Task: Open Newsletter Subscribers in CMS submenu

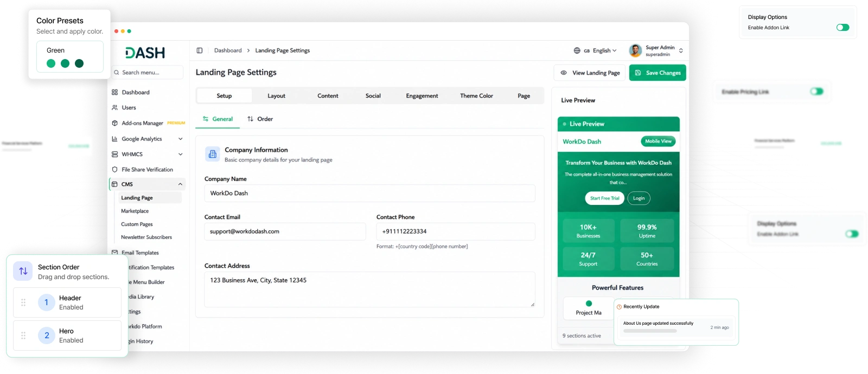Action: (146, 237)
